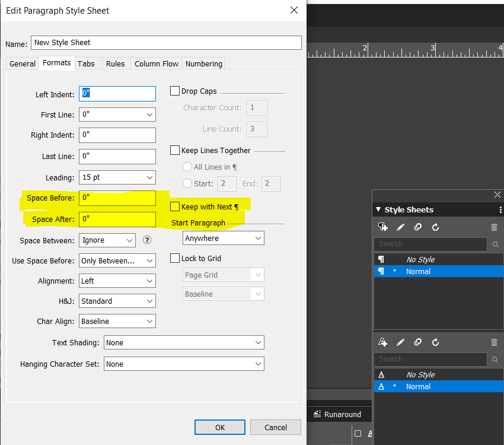Click the Cancel button

275,427
